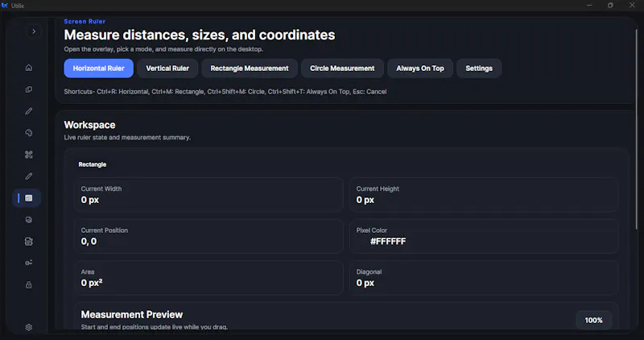Screen dimensions: 644x340
Task: Click the Screen Ruler breadcrumb label
Action: click(85, 22)
